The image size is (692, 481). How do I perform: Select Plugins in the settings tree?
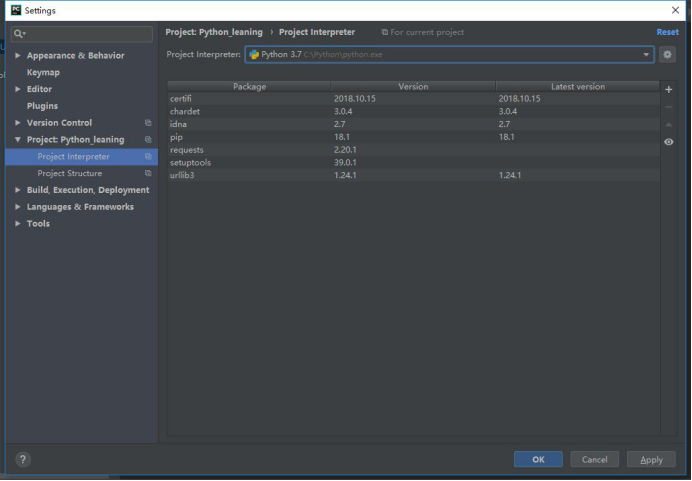pos(42,106)
